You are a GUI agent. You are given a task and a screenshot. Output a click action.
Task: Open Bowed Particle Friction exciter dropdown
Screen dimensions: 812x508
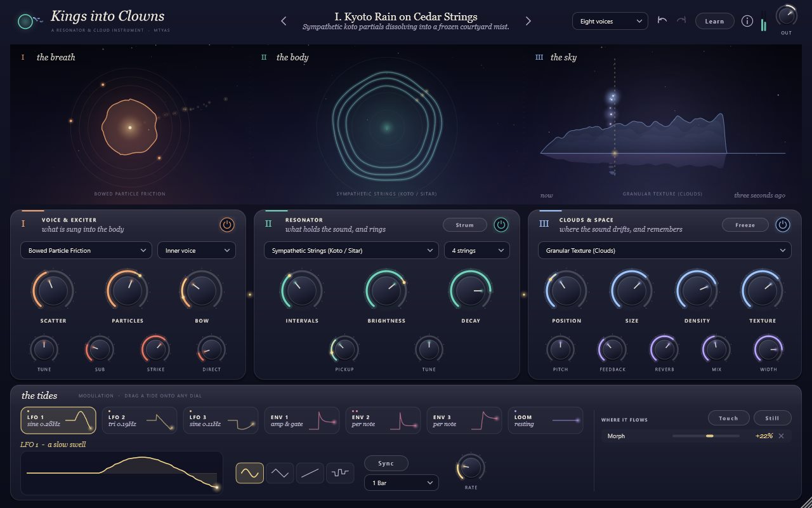[86, 250]
